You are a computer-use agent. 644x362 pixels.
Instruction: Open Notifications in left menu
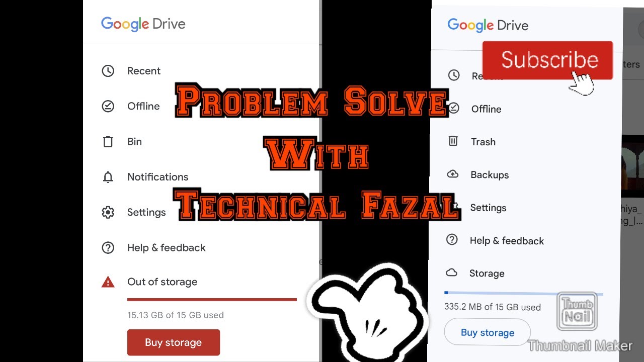[157, 177]
